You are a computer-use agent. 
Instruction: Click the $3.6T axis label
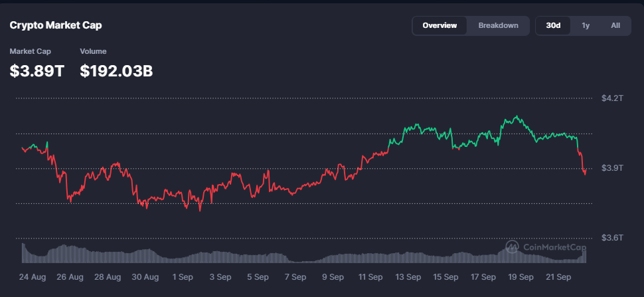coord(612,238)
